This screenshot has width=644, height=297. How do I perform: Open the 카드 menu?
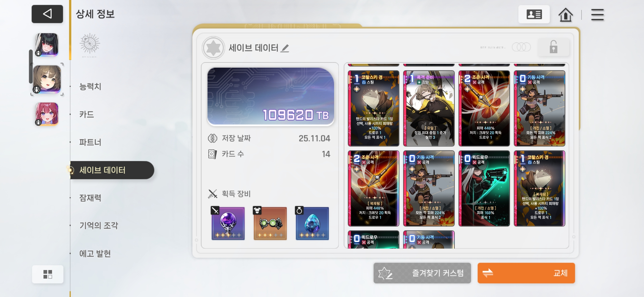click(87, 114)
